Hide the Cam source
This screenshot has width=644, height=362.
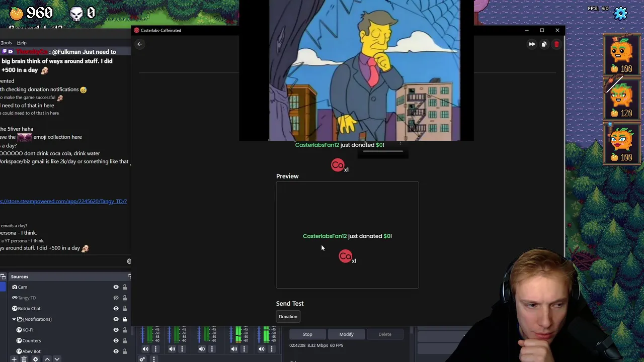pos(116,287)
